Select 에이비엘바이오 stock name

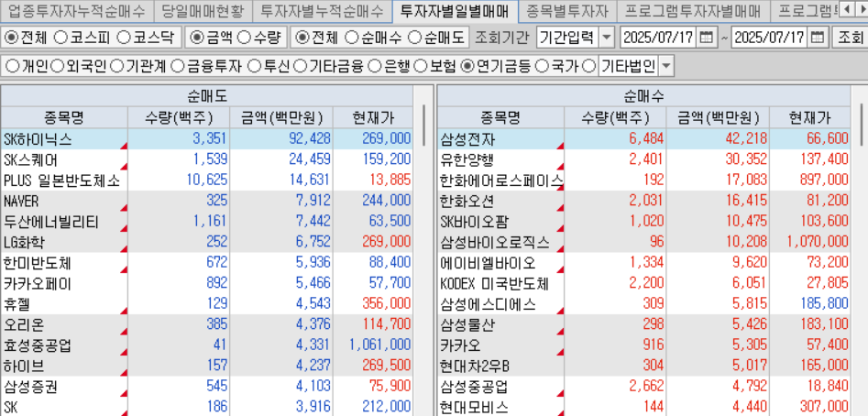(489, 263)
